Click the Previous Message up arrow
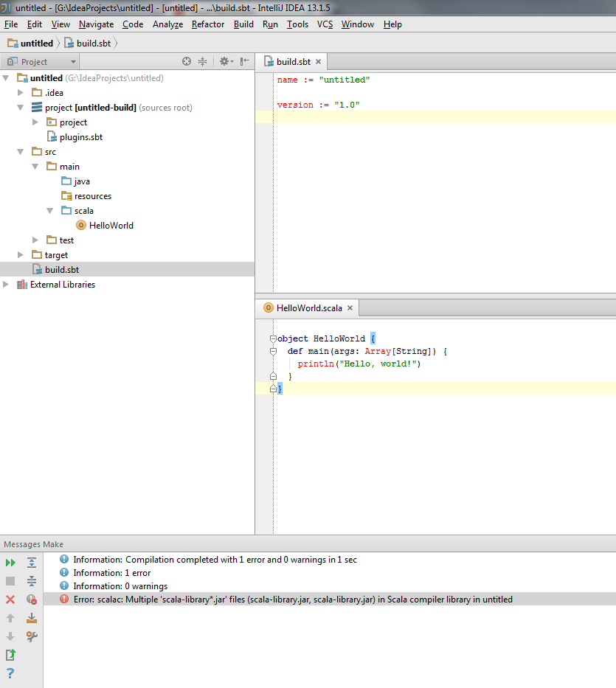This screenshot has height=688, width=616. point(10,618)
